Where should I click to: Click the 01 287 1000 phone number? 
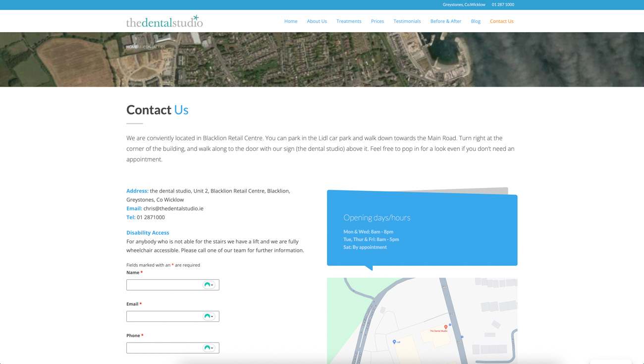pos(502,4)
